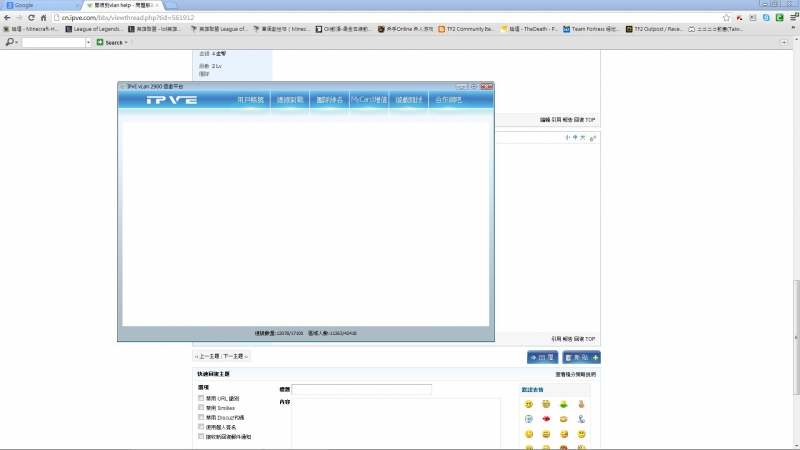800x450 pixels.
Task: Select the vlan help thread tab
Action: 122,5
